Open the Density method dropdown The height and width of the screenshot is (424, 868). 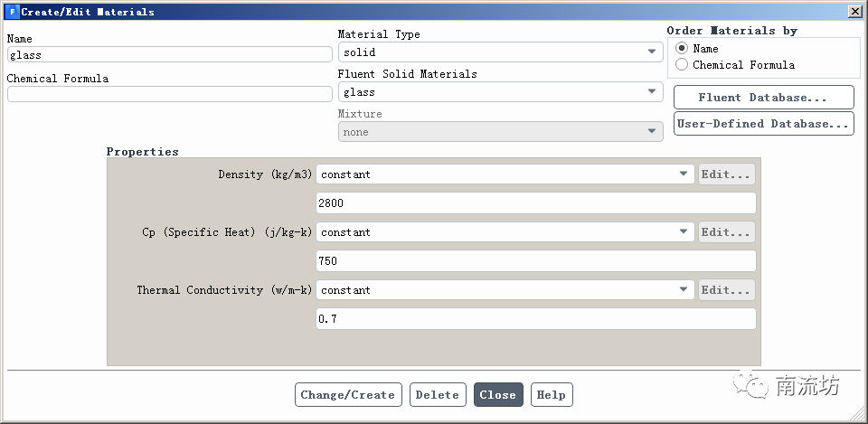(505, 174)
